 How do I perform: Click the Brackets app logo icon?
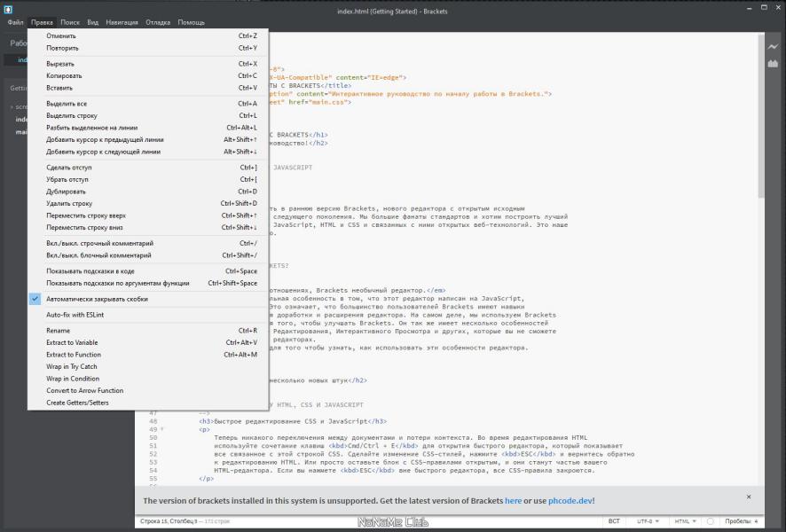click(8, 9)
